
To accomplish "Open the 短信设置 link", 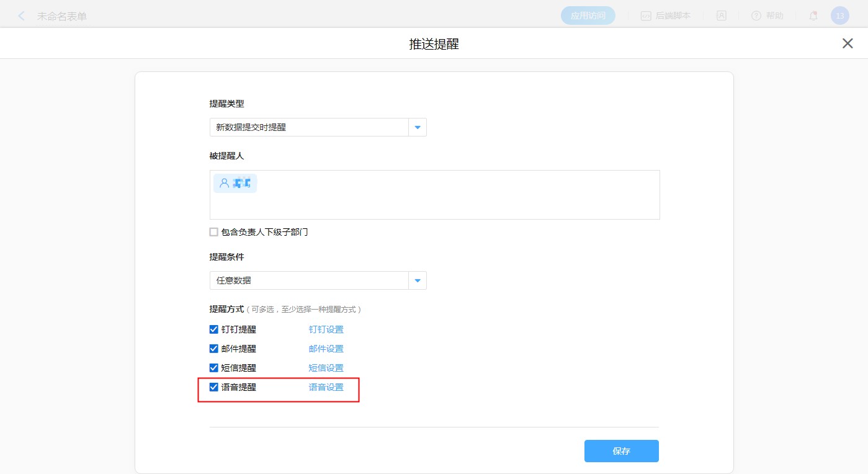I will tap(326, 368).
